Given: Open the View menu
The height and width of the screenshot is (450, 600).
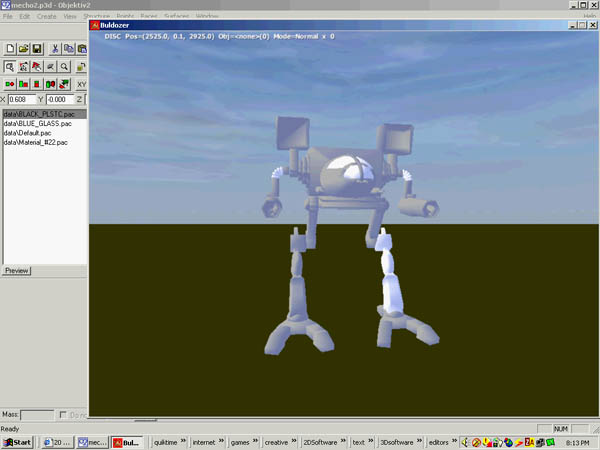Looking at the screenshot, I should coord(70,16).
